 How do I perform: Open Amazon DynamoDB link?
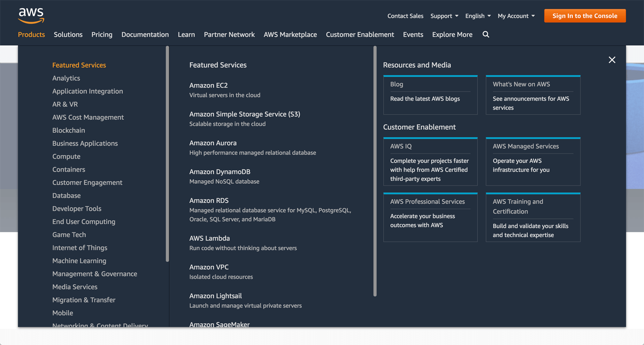point(220,172)
